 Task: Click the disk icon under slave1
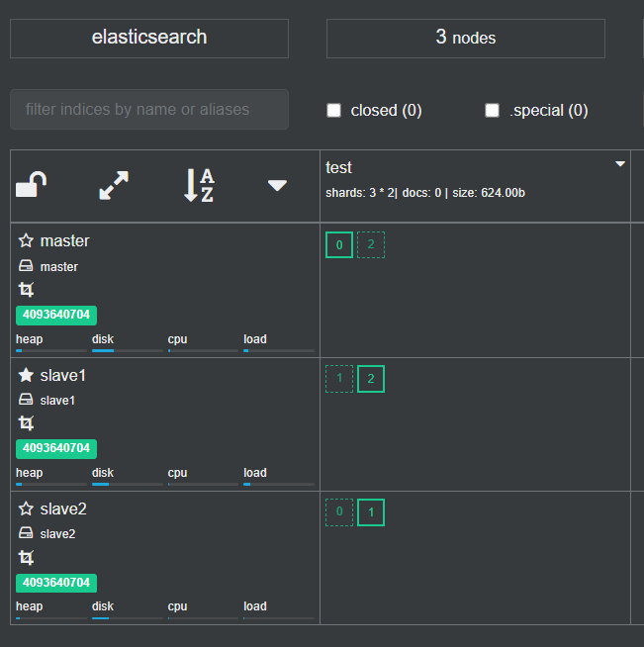pos(26,400)
